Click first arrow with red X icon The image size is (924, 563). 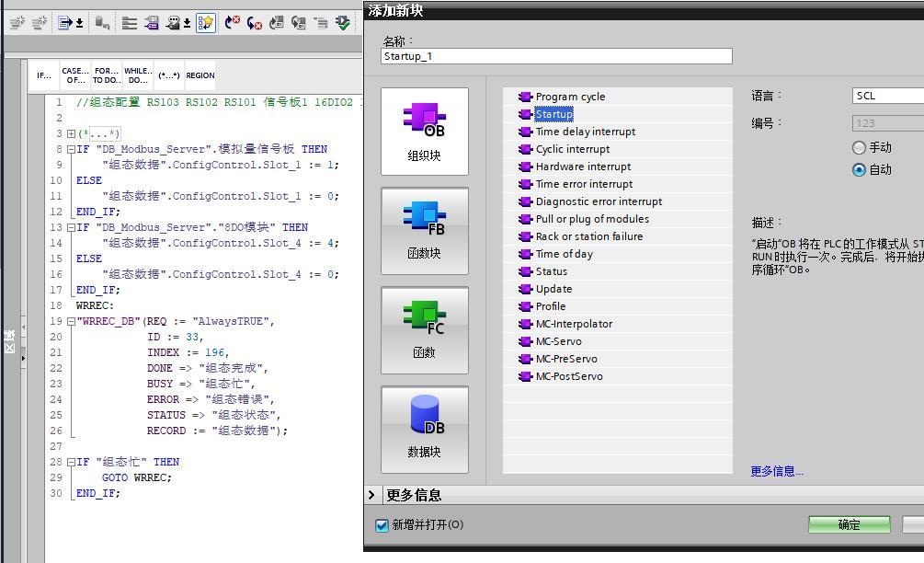(x=233, y=23)
